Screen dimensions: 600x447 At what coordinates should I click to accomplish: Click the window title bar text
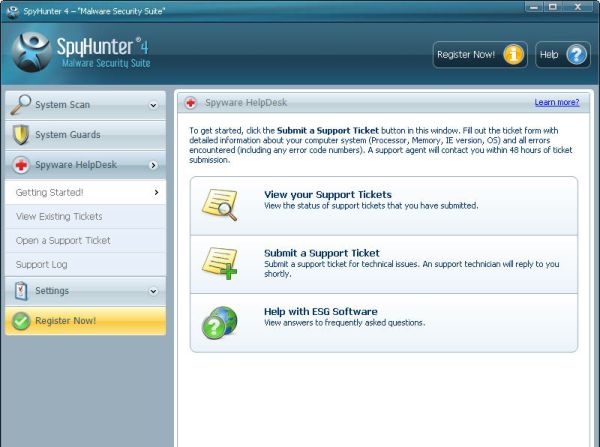point(94,11)
